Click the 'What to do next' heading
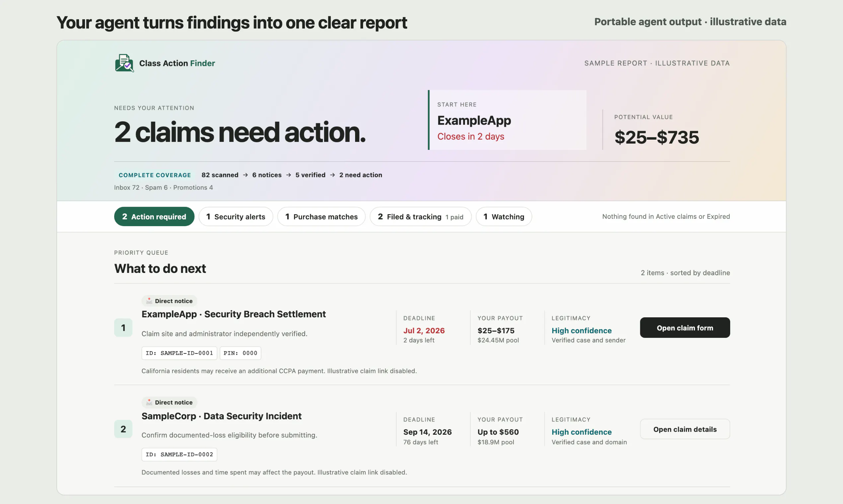The image size is (843, 504). (x=160, y=269)
